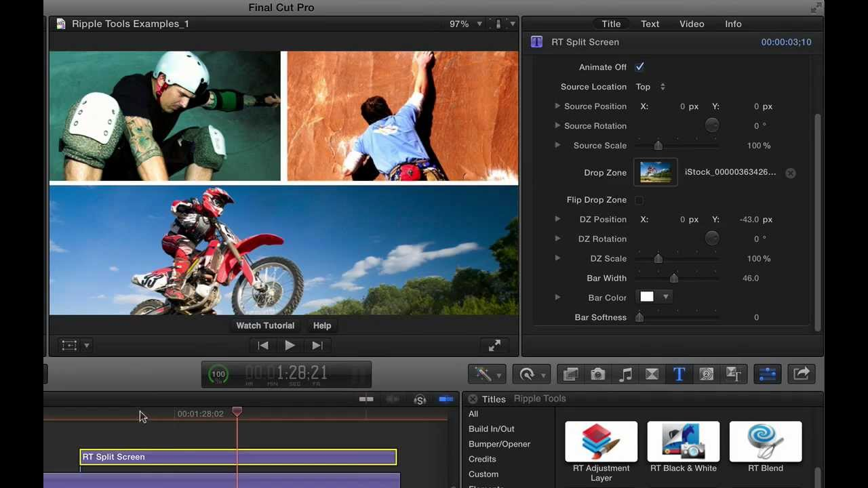Open the Titles browser icon
Screen dimensions: 868x488
pos(679,374)
